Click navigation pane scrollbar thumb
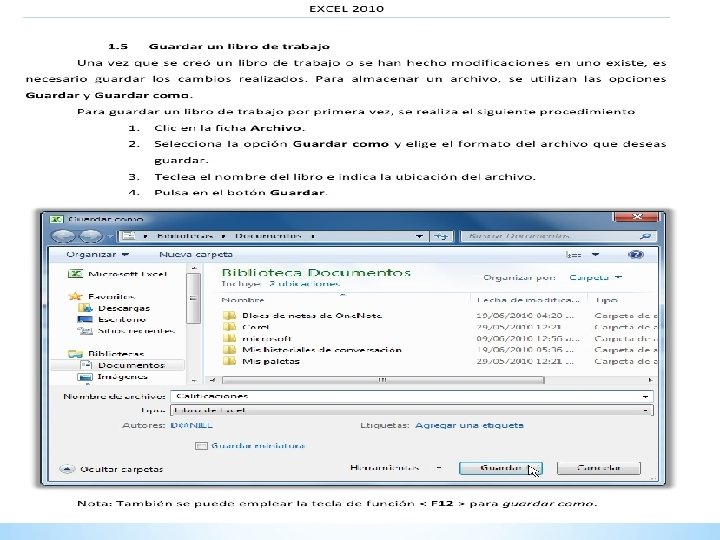Image resolution: width=720 pixels, height=540 pixels. (193, 298)
